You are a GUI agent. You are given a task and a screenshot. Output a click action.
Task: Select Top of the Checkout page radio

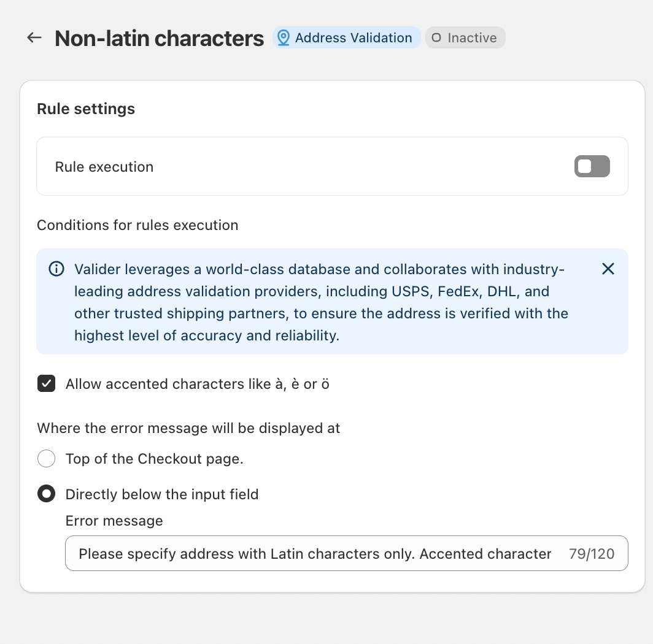click(x=47, y=459)
